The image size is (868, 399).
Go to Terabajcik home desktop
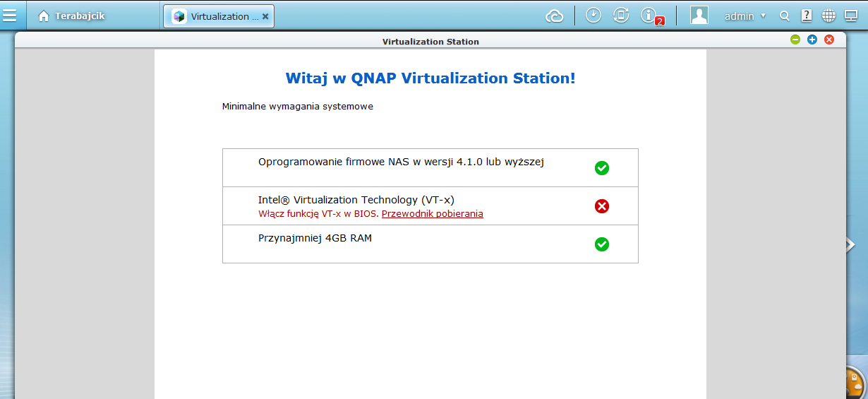point(71,16)
